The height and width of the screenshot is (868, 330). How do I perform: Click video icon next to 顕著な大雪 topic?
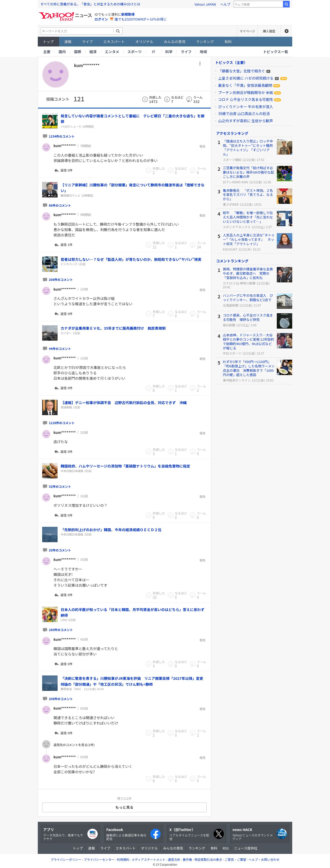pos(268,71)
